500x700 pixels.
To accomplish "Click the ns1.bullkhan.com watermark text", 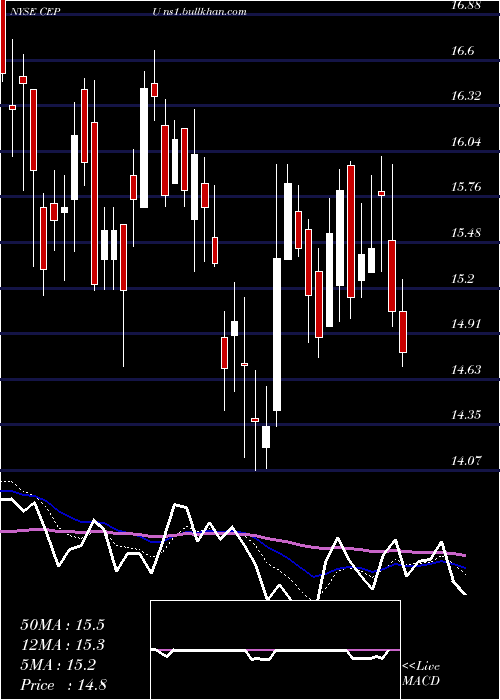I will 204,12.
